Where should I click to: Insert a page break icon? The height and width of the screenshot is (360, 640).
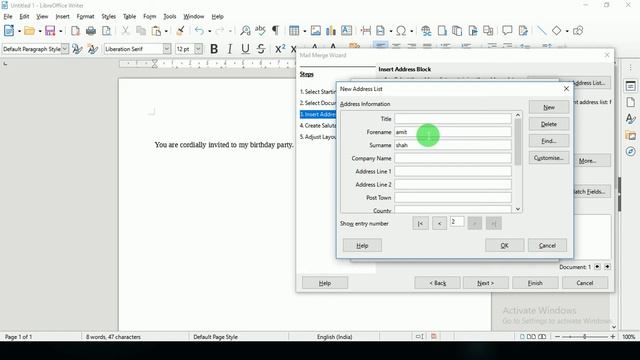click(366, 31)
